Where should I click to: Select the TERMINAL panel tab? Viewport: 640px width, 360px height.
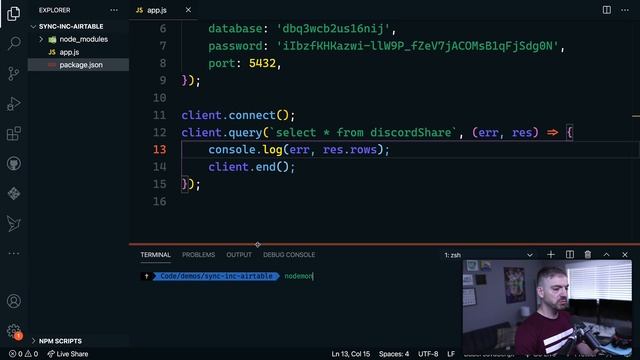click(156, 255)
